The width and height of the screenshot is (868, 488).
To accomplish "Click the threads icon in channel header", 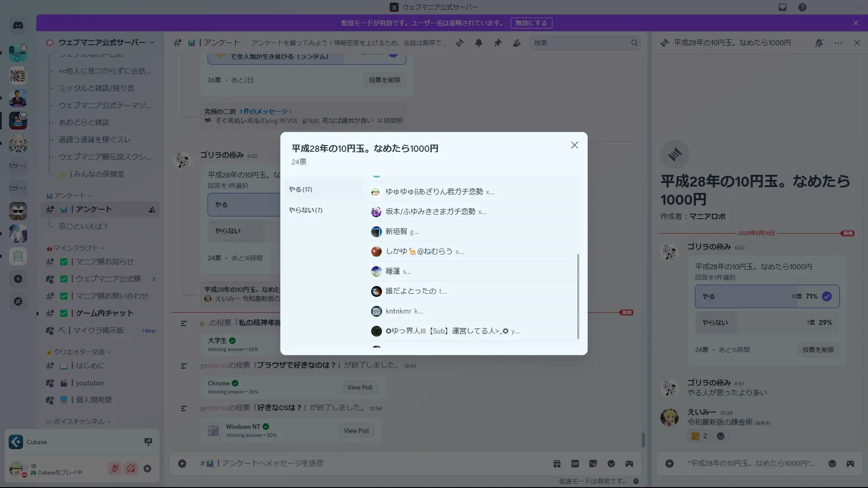I will tap(460, 43).
